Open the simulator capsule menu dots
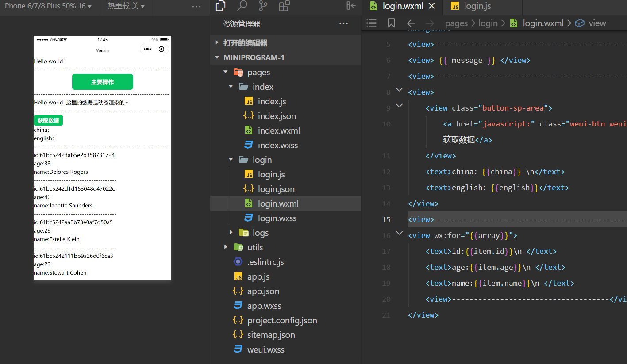Image resolution: width=627 pixels, height=364 pixels. click(147, 49)
